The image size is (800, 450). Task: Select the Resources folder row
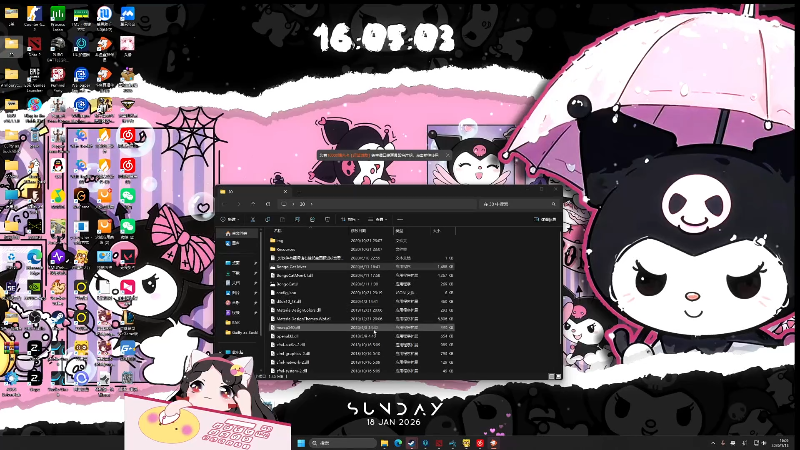[361, 249]
